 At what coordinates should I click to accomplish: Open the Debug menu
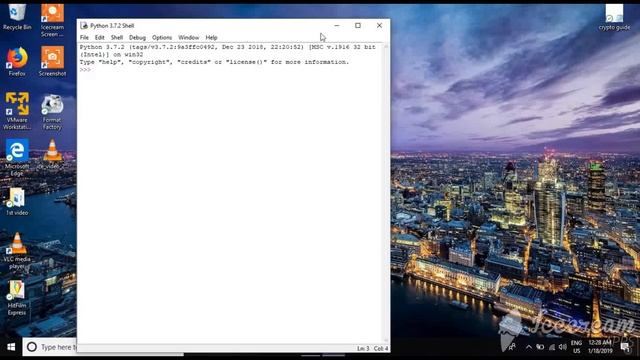(x=138, y=38)
